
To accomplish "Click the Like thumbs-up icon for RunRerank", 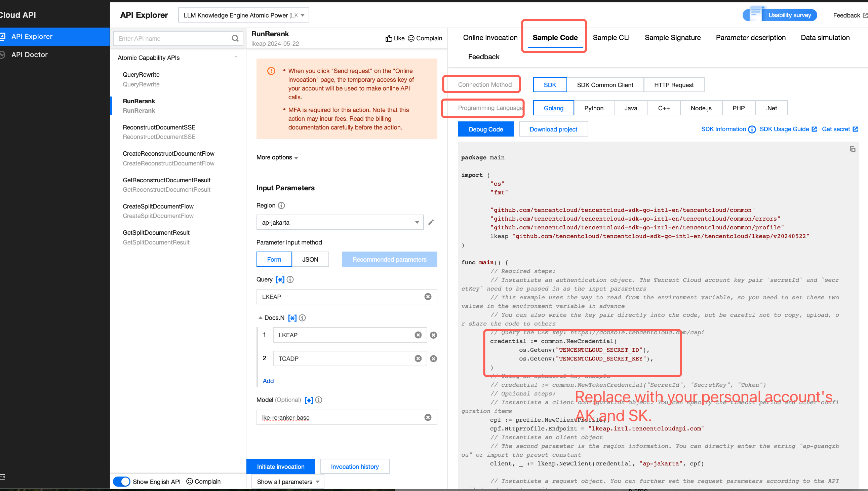I will (389, 38).
